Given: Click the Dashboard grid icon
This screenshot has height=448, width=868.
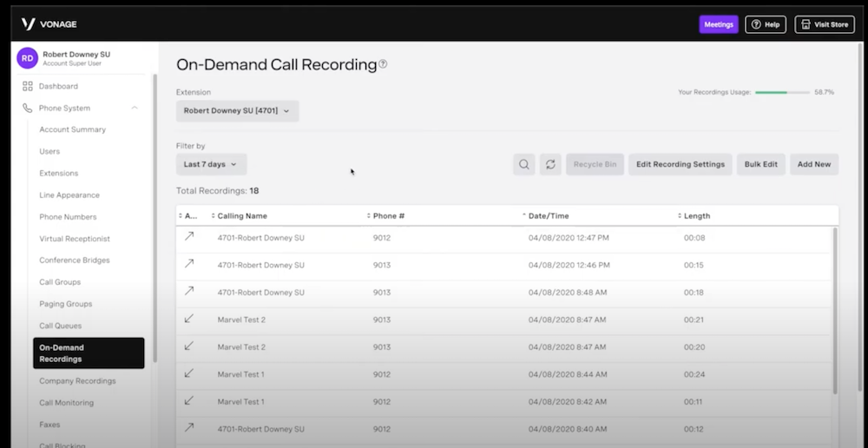Looking at the screenshot, I should [27, 87].
